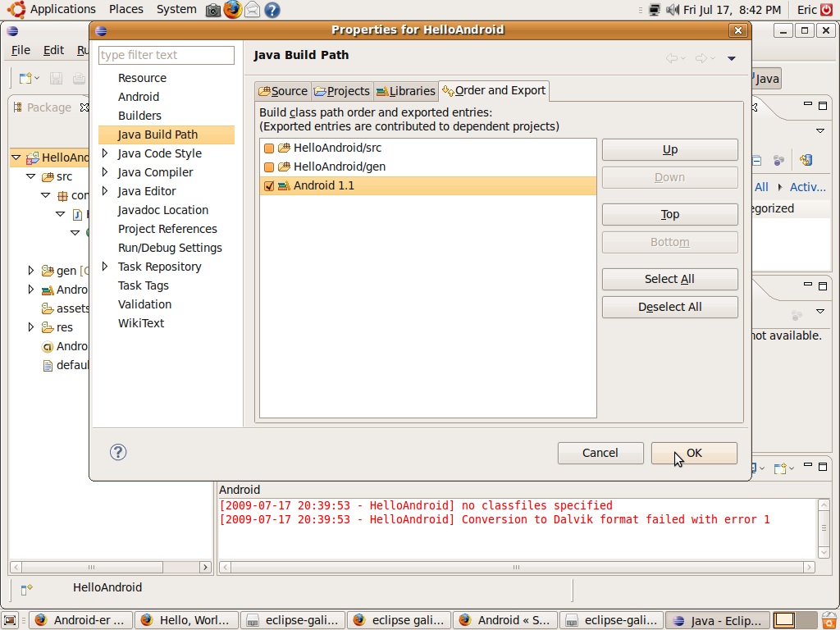Confirm with the OK button
This screenshot has height=630, width=840.
(694, 453)
